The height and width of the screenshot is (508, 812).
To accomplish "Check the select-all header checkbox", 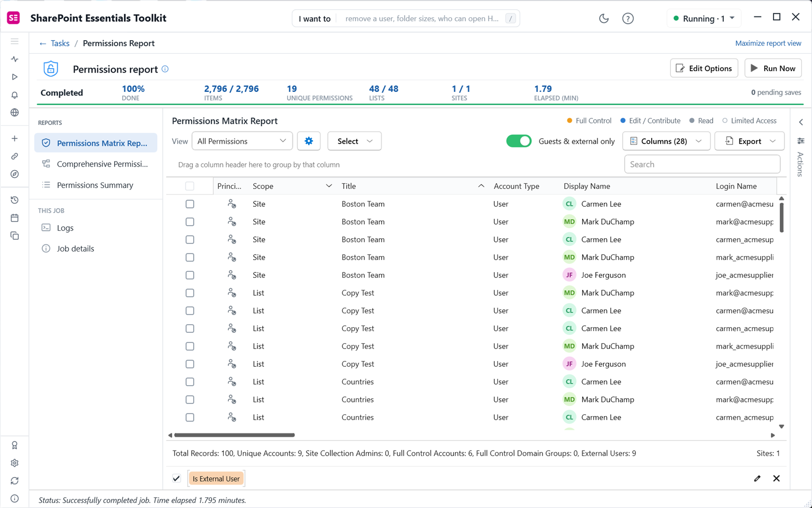I will tap(190, 186).
